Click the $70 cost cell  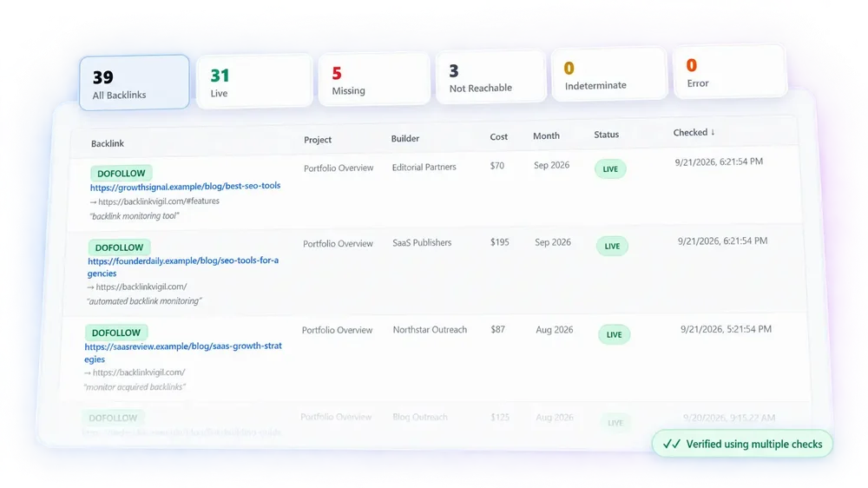click(497, 166)
